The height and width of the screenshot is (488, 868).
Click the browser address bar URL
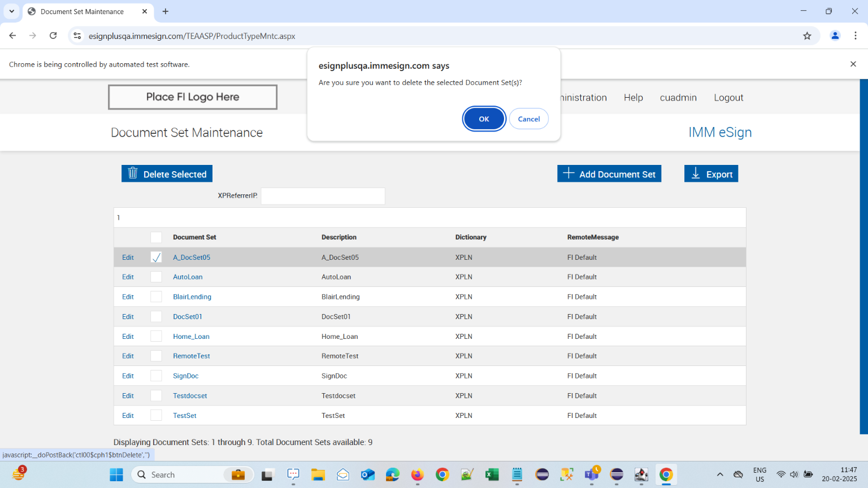coord(192,36)
